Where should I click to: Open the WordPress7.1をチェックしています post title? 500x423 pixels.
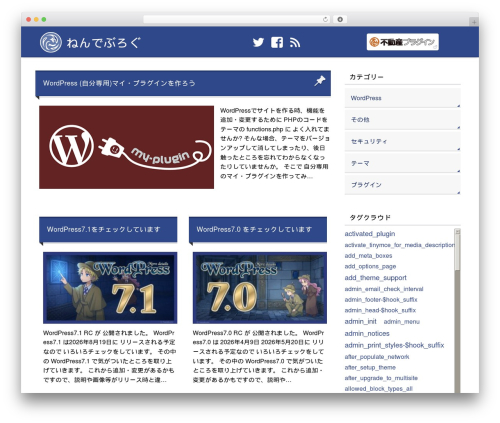tap(103, 229)
